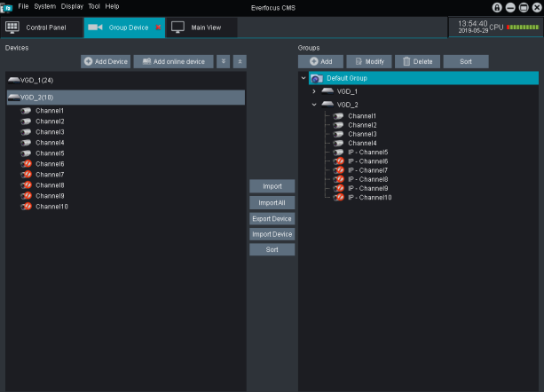Click the camera icon of IP - Channel5

pyautogui.click(x=338, y=153)
